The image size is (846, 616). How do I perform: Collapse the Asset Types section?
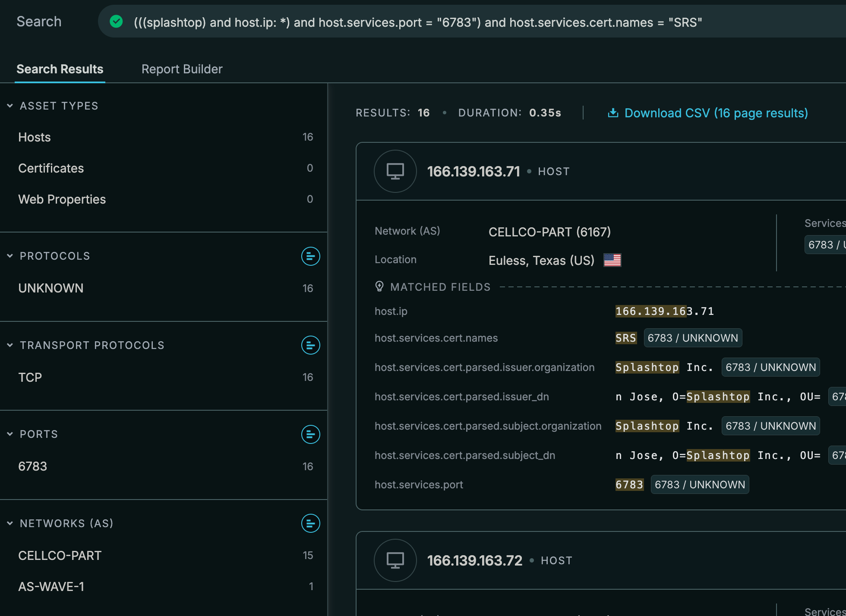tap(10, 106)
